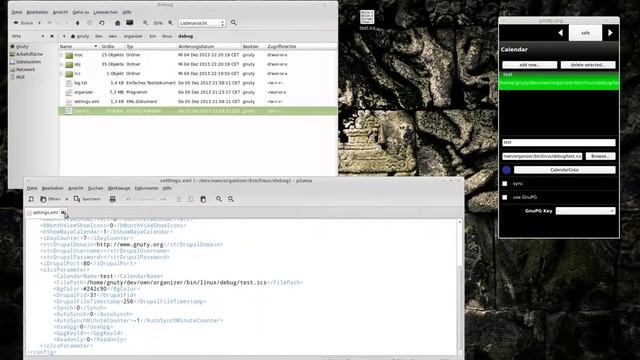
Task: Click the calendar name field containing test
Action: [x=558, y=142]
